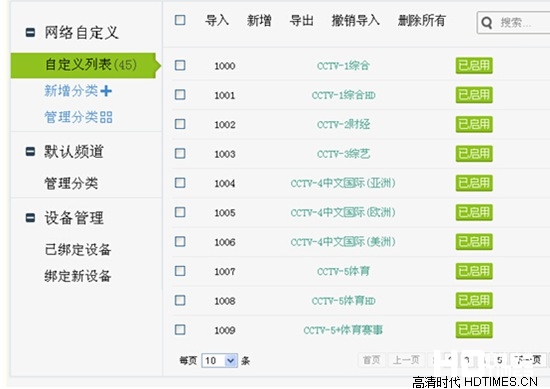The width and height of the screenshot is (550, 389).
Task: Toggle 已启用 status for channel 1007
Action: 474,271
